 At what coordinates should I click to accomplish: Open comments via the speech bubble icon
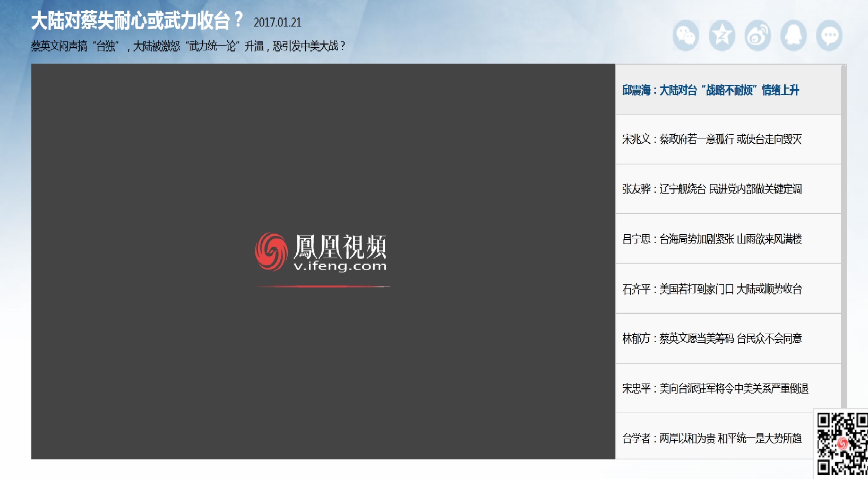(x=830, y=36)
